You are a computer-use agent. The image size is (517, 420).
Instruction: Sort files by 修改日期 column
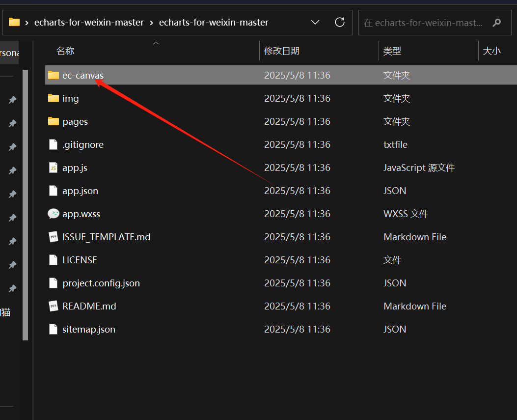[x=282, y=51]
